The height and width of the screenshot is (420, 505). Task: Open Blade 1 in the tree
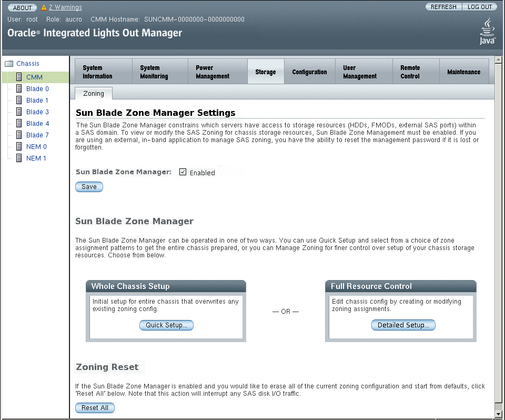37,100
